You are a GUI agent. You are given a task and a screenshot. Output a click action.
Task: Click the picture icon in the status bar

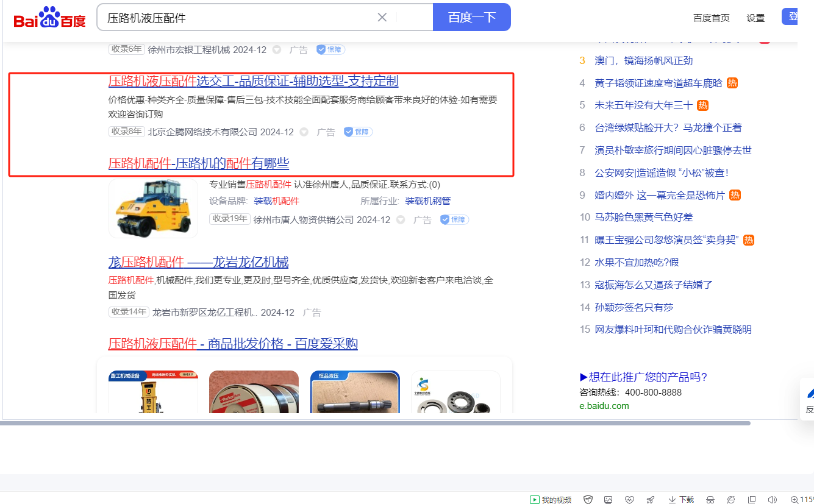608,500
